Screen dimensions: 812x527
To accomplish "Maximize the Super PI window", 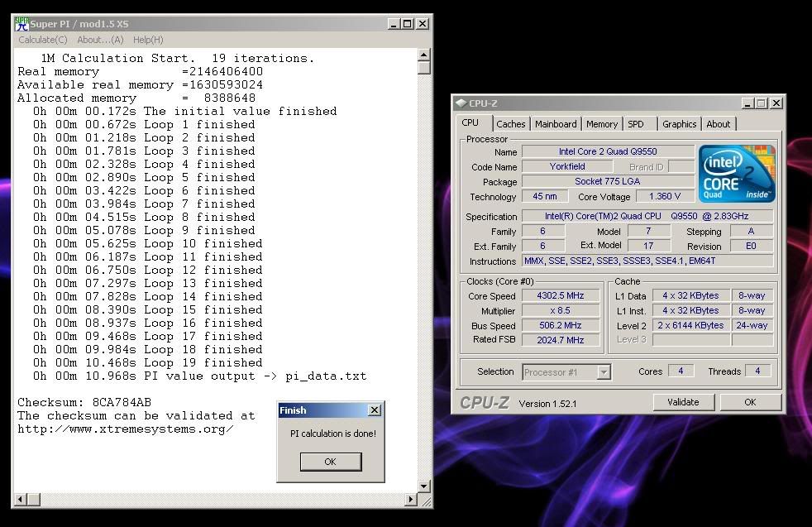I will (x=408, y=24).
